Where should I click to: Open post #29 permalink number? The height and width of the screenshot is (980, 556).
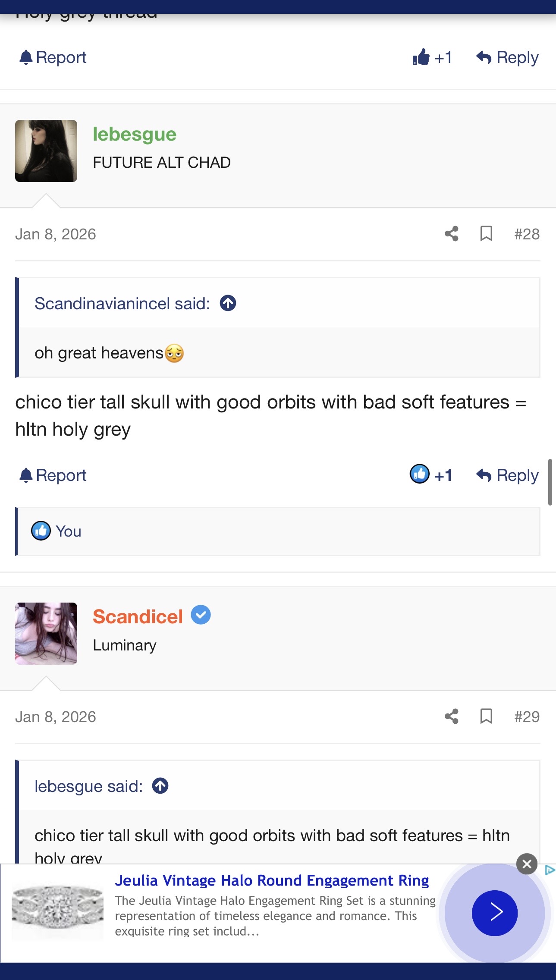[527, 717]
